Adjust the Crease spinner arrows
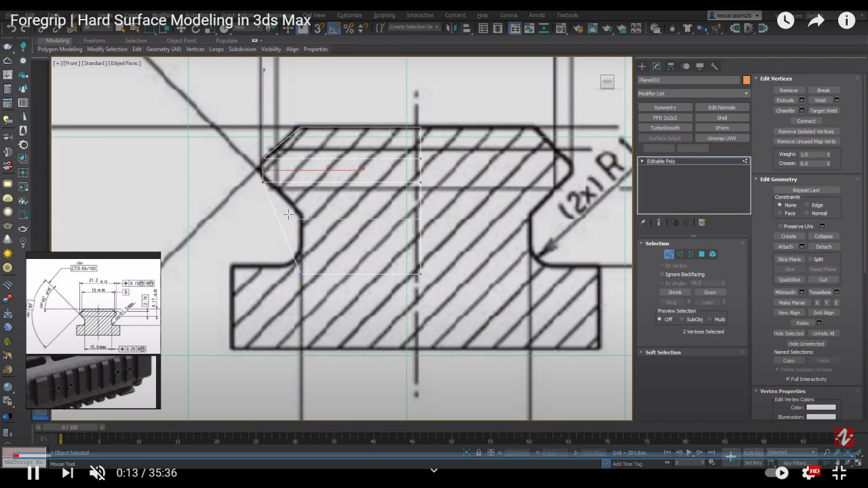Image resolution: width=868 pixels, height=488 pixels. click(x=828, y=163)
